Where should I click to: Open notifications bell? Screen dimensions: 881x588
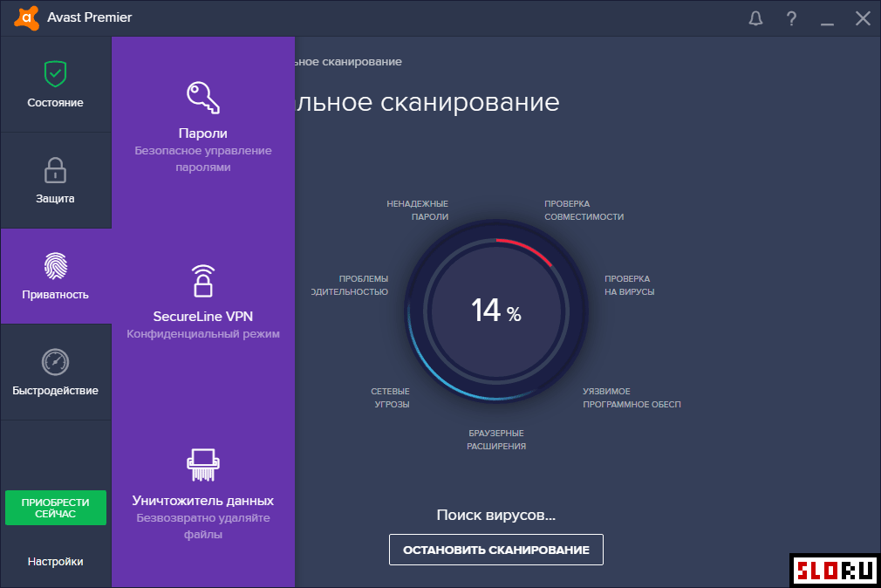(x=755, y=18)
